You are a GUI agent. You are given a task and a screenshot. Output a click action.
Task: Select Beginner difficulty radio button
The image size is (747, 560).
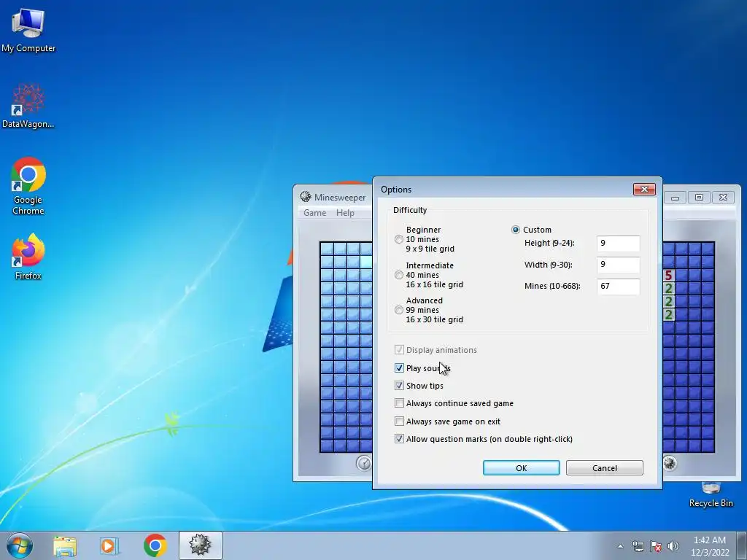tap(399, 239)
